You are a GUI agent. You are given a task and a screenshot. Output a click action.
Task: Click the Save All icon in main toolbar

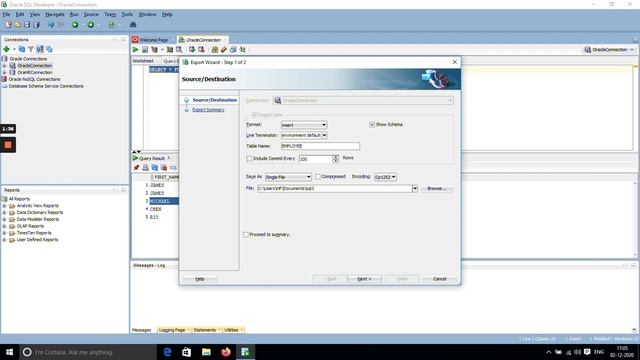[x=36, y=25]
